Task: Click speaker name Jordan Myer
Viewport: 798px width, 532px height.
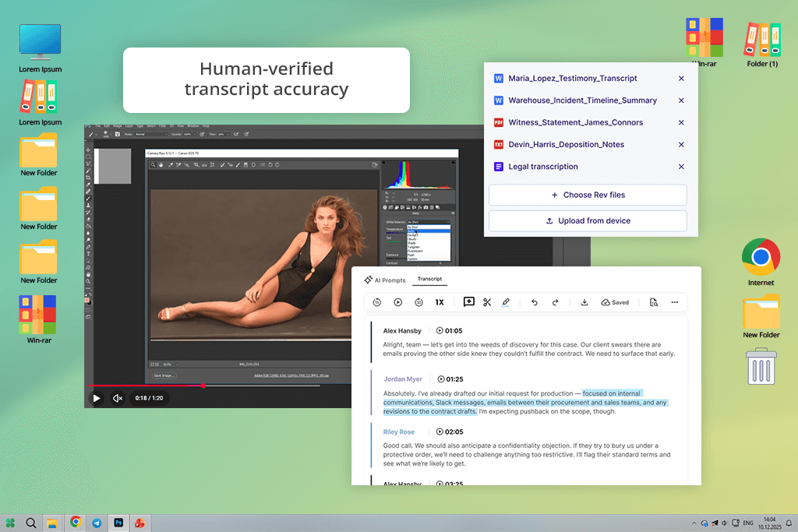Action: point(403,379)
